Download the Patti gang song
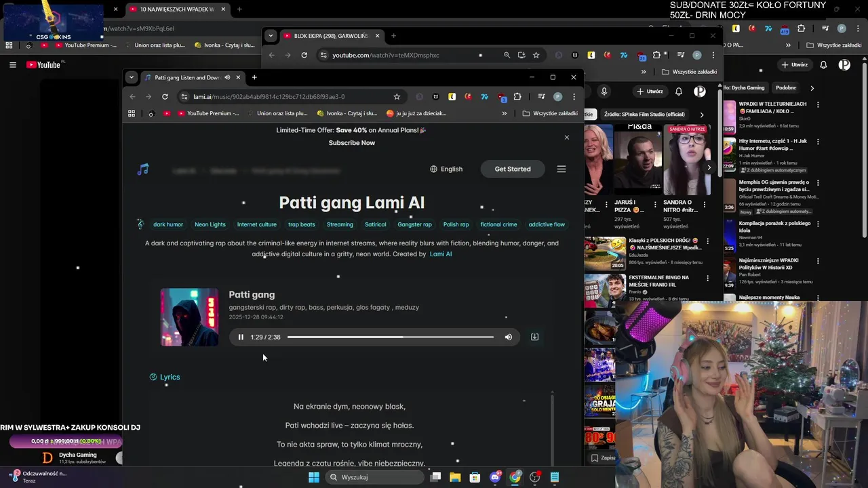Viewport: 868px width, 488px height. point(534,337)
